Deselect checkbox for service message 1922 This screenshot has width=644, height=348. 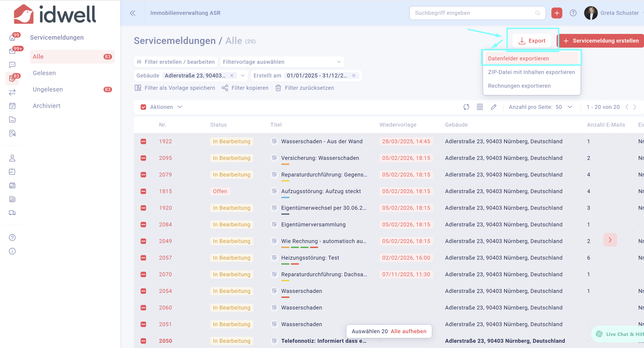click(143, 141)
